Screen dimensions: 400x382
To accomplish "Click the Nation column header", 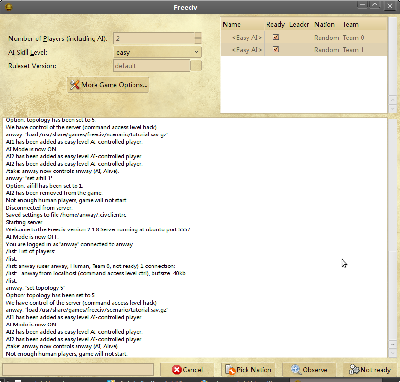I will pyautogui.click(x=324, y=24).
